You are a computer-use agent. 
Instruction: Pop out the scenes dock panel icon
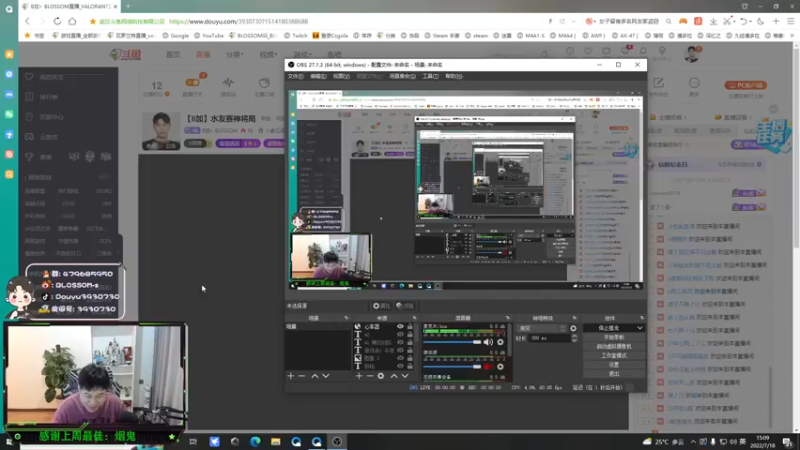[346, 318]
